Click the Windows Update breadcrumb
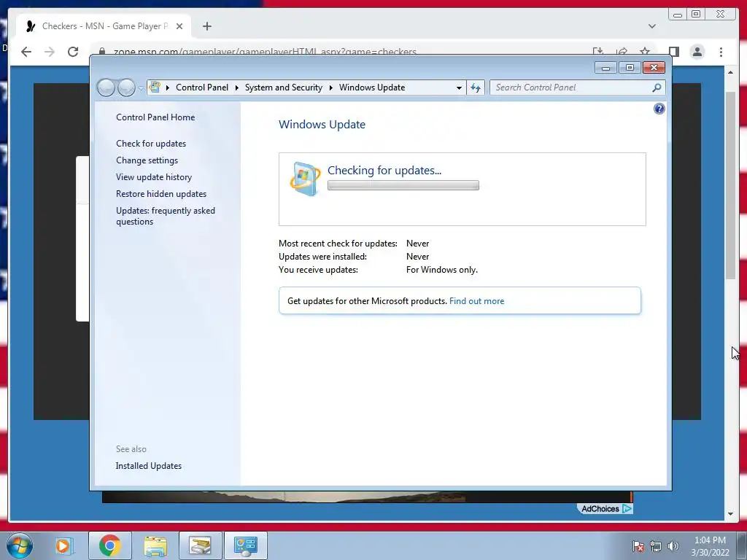Screen dimensions: 747x560 tap(372, 87)
